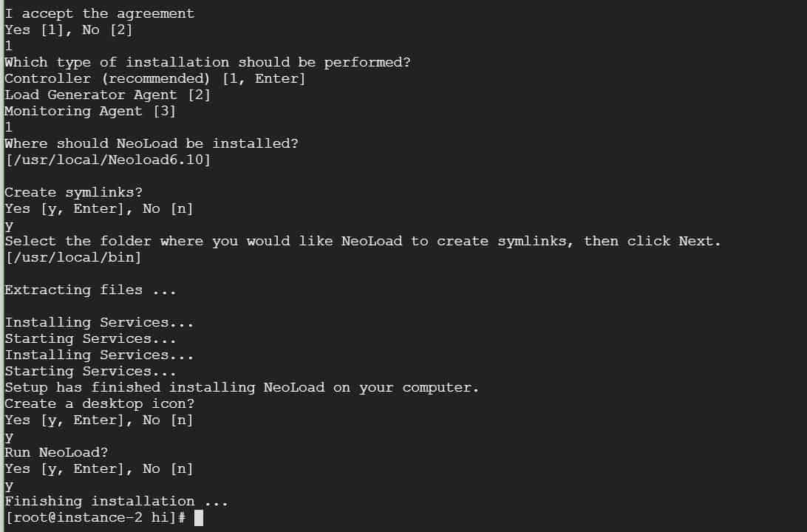The image size is (807, 532).
Task: Click the 'Load Generator Agent [2]' option
Action: pyautogui.click(x=108, y=95)
